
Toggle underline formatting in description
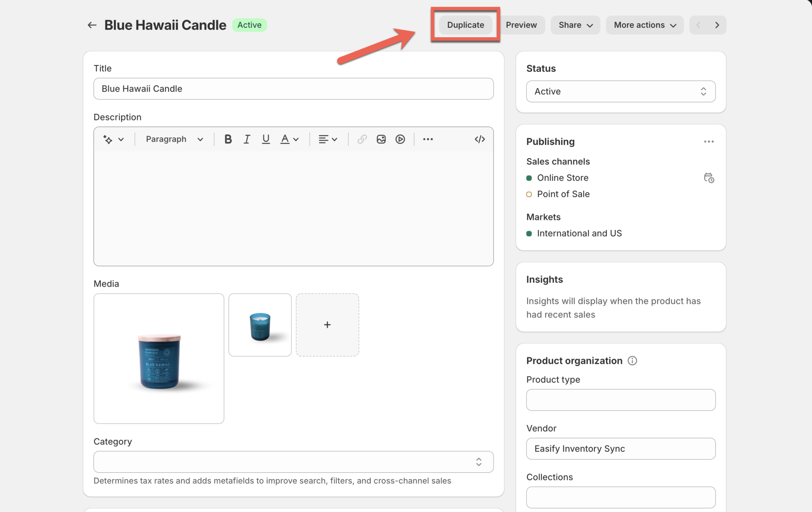point(266,139)
